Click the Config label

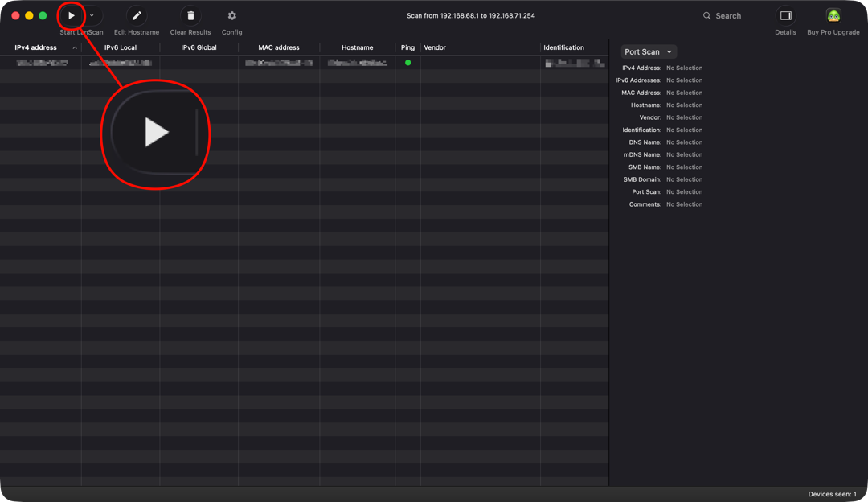pyautogui.click(x=232, y=32)
